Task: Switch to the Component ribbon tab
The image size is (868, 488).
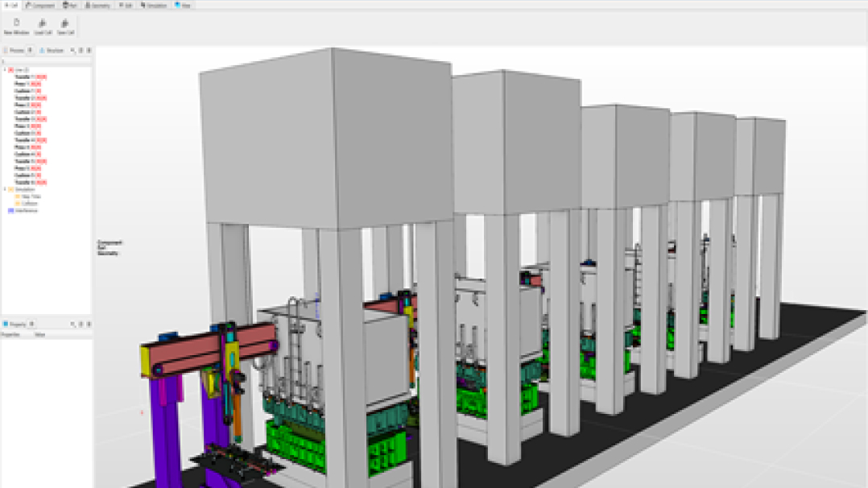Action: click(x=39, y=4)
